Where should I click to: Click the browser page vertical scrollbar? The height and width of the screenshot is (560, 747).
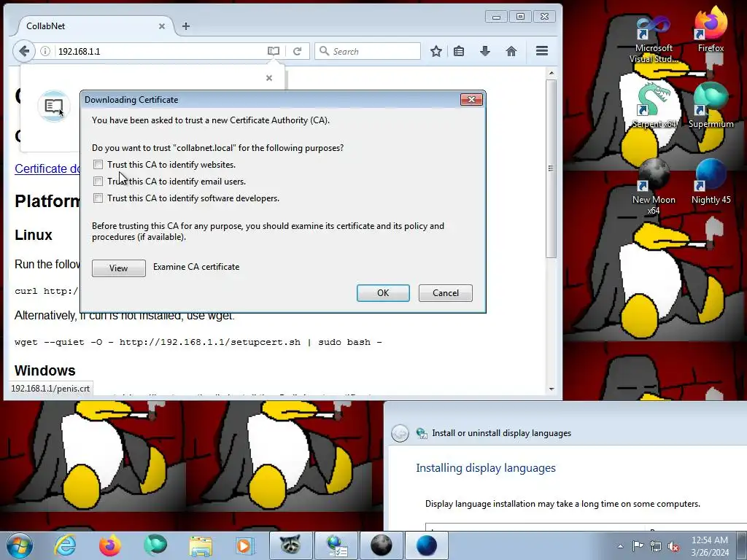pos(551,168)
